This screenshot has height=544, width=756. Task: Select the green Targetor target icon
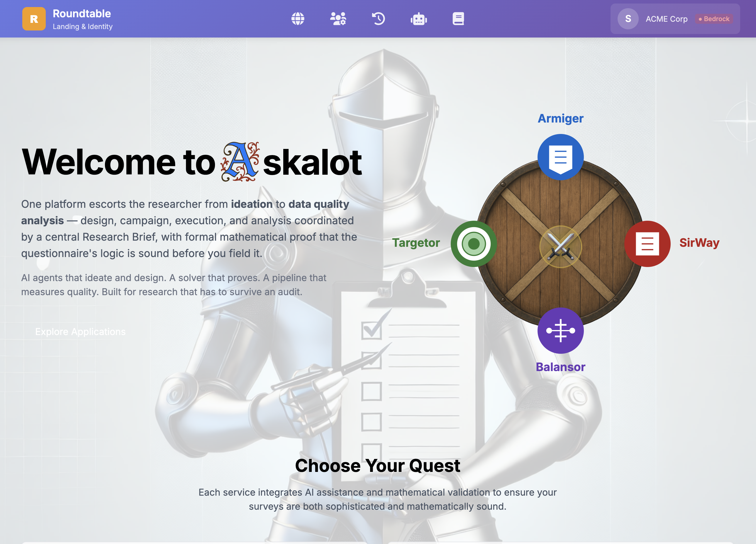point(474,244)
